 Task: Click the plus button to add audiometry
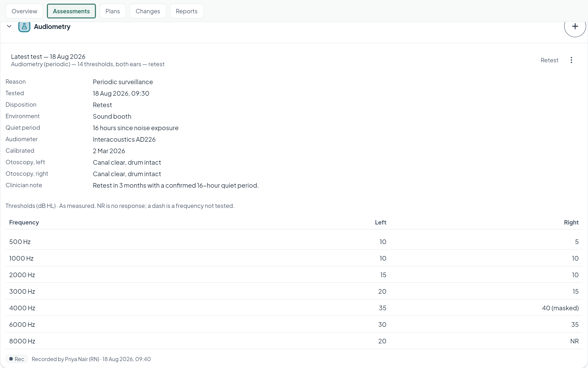[575, 26]
